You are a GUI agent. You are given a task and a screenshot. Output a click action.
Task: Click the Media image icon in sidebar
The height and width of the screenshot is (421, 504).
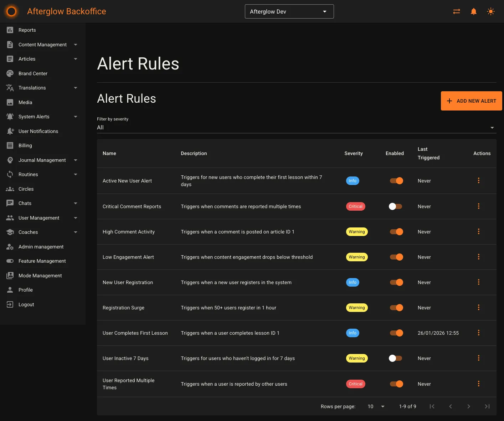10,102
